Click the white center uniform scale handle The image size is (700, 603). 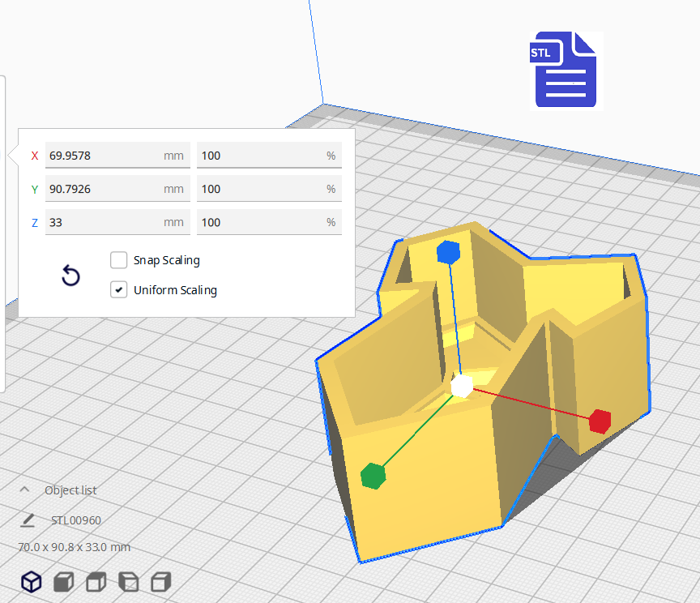pyautogui.click(x=462, y=386)
